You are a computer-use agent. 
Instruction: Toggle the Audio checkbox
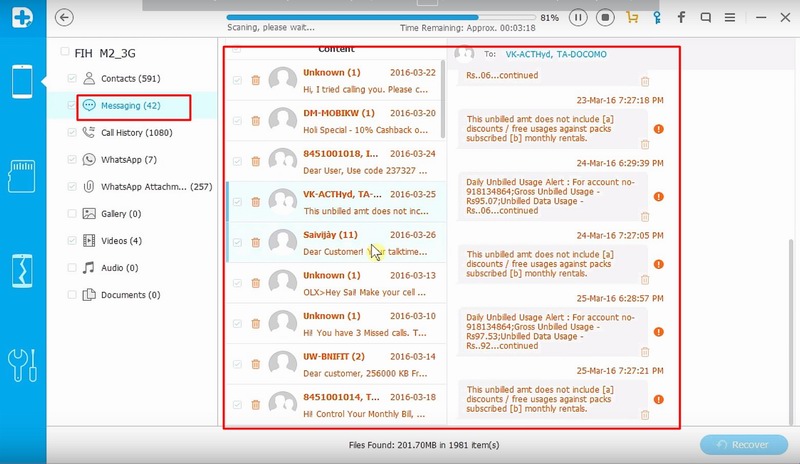pyautogui.click(x=71, y=268)
